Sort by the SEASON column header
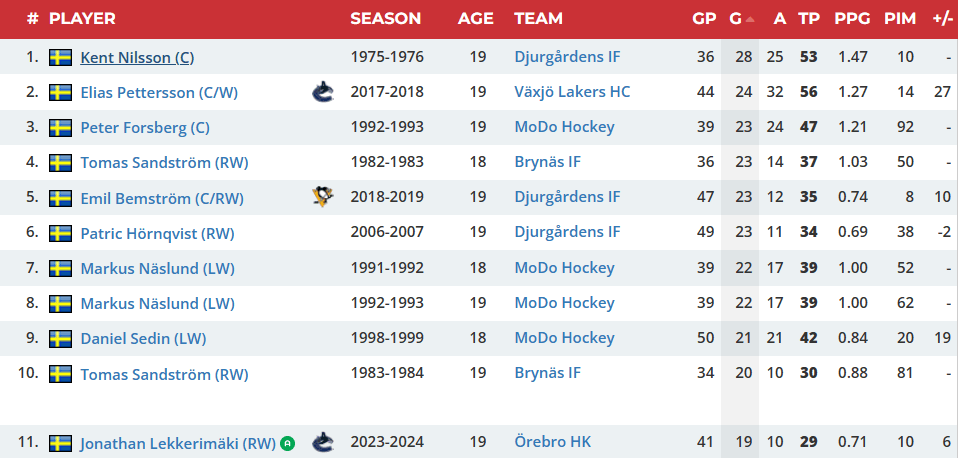This screenshot has width=960, height=458. 386,18
